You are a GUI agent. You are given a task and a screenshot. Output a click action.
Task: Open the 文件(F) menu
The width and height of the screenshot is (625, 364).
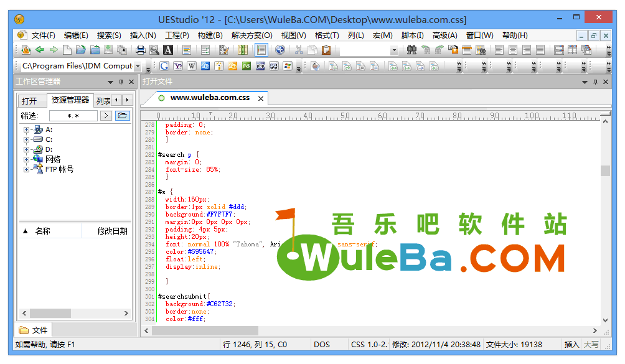43,35
